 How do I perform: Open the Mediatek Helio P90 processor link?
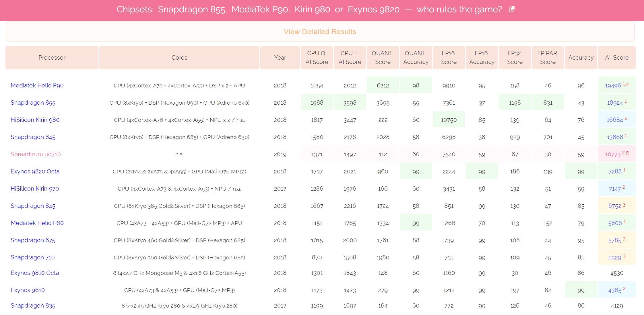37,85
